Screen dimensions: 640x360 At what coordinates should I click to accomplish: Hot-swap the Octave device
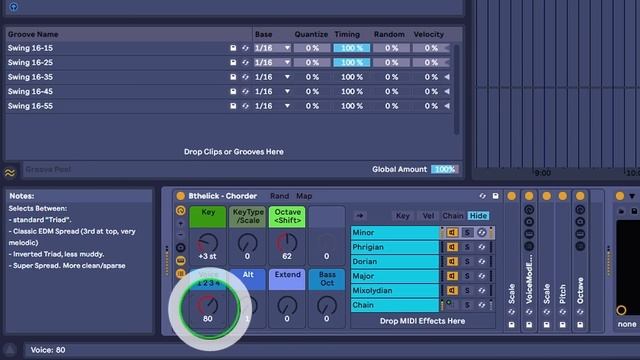pos(580,312)
